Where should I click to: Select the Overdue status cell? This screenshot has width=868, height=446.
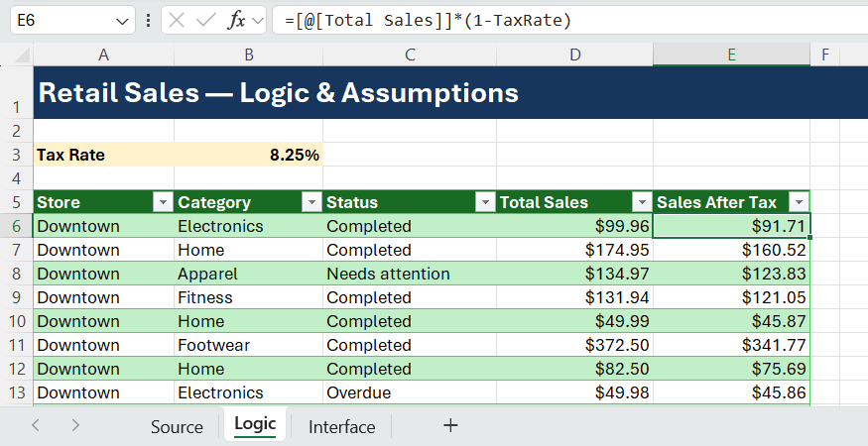coord(410,392)
